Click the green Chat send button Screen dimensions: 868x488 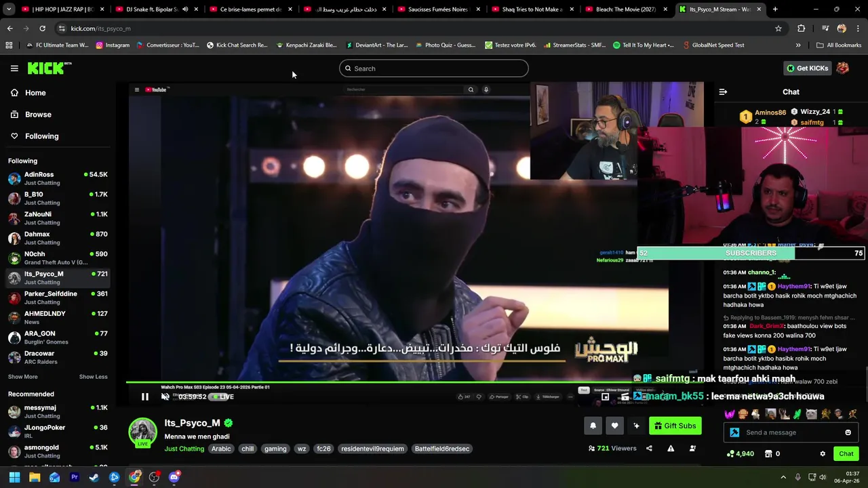(846, 454)
